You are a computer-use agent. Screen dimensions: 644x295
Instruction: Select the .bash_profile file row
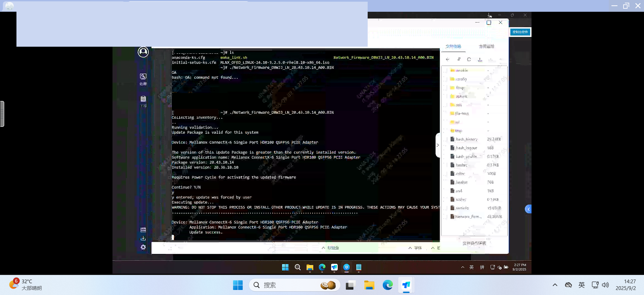pos(475,157)
